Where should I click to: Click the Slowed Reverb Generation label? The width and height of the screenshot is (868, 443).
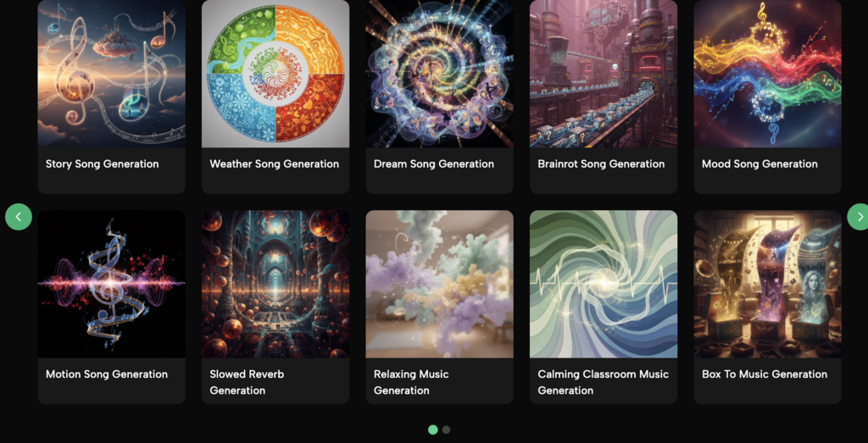247,382
